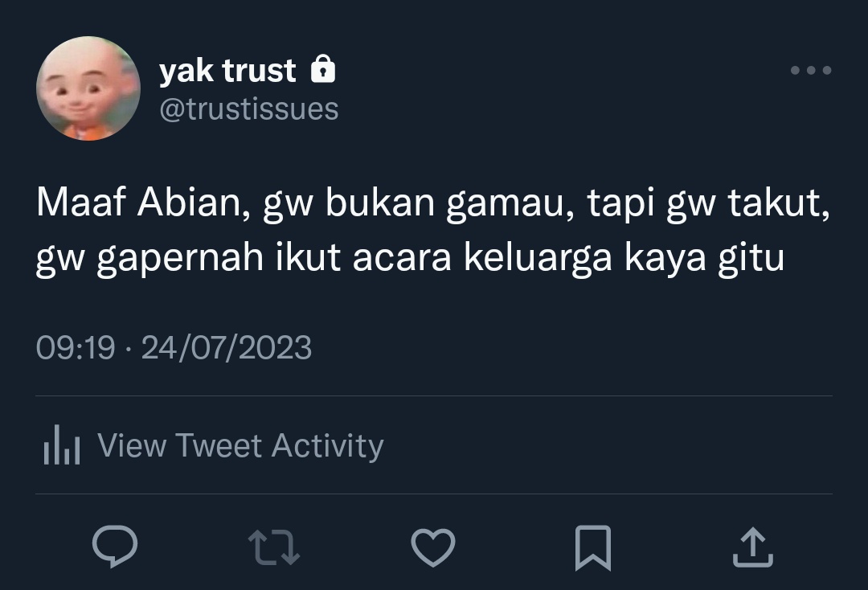Click the 24/07/2023 date
Viewport: 868px width, 590px height.
227,347
